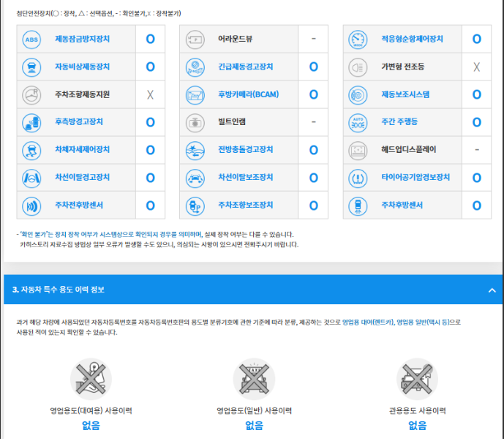Open the 주간 주행등 link

(399, 121)
